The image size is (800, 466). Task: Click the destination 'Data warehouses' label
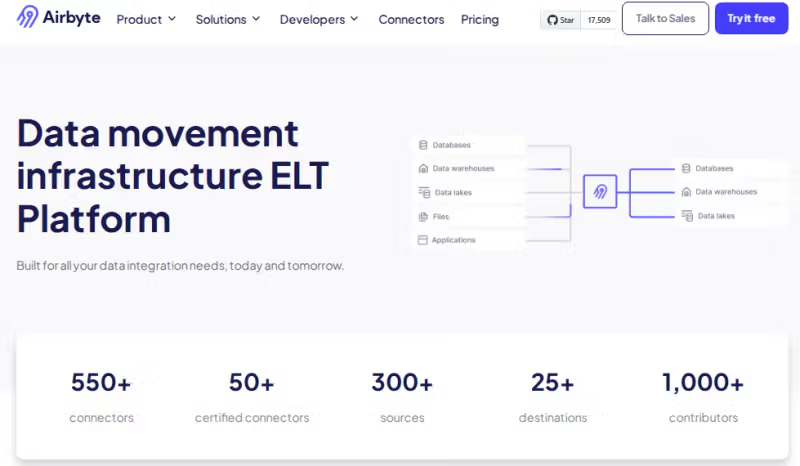tap(726, 192)
